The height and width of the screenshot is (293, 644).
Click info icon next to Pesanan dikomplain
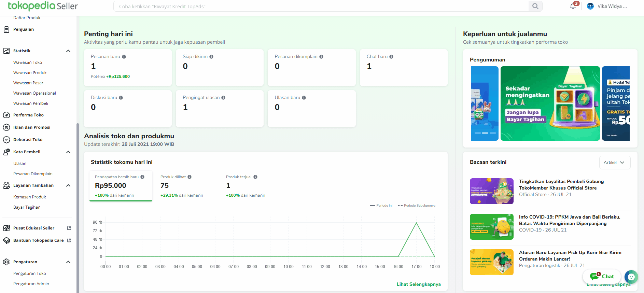pos(321,57)
